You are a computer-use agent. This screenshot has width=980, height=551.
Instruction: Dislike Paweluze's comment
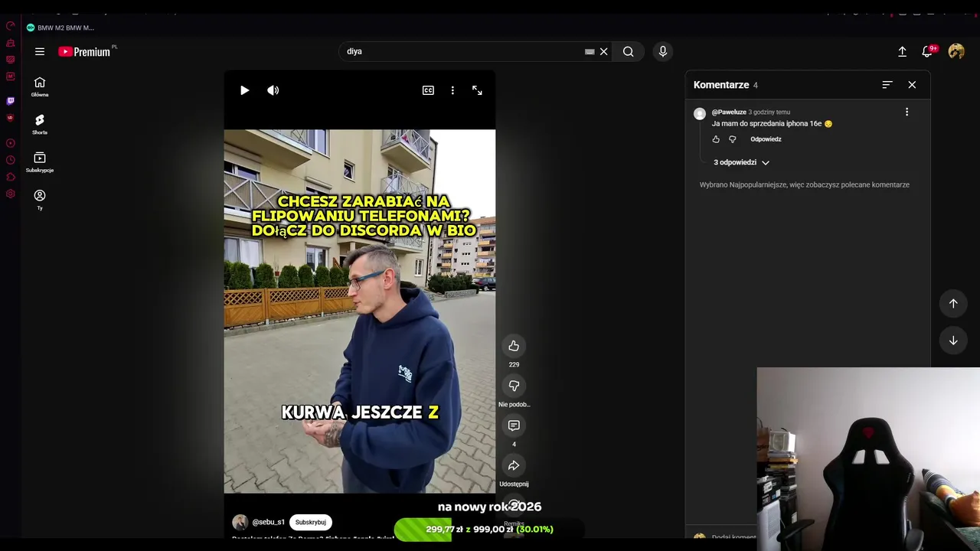coord(733,139)
